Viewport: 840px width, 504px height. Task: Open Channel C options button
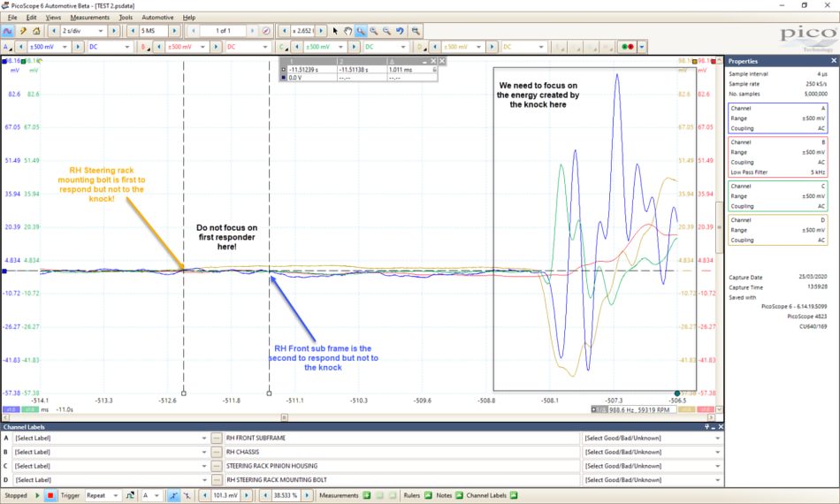coord(284,47)
